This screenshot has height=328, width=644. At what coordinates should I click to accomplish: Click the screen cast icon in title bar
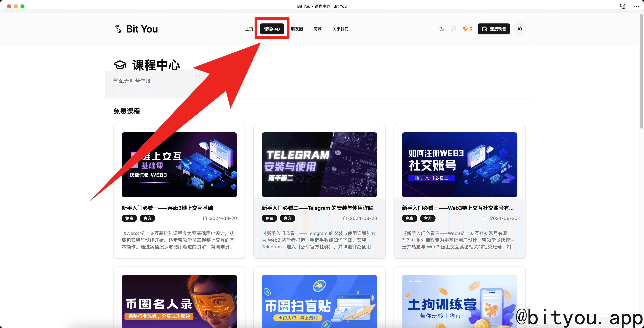tap(622, 6)
